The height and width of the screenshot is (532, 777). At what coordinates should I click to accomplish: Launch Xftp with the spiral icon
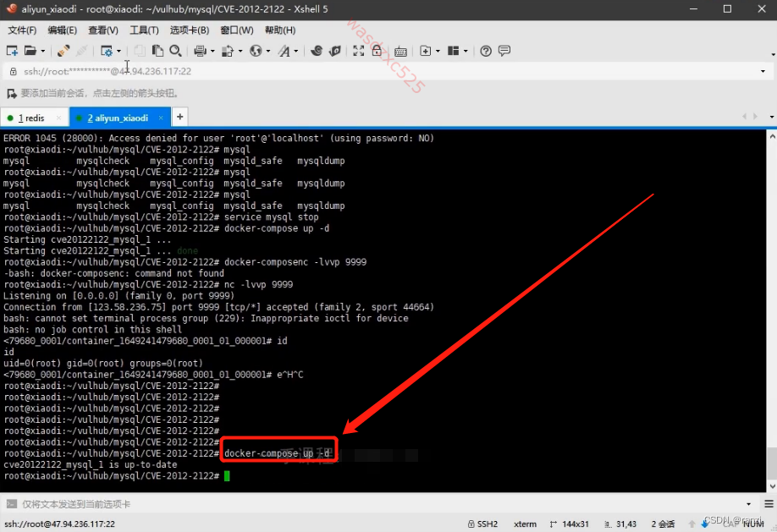tap(317, 51)
